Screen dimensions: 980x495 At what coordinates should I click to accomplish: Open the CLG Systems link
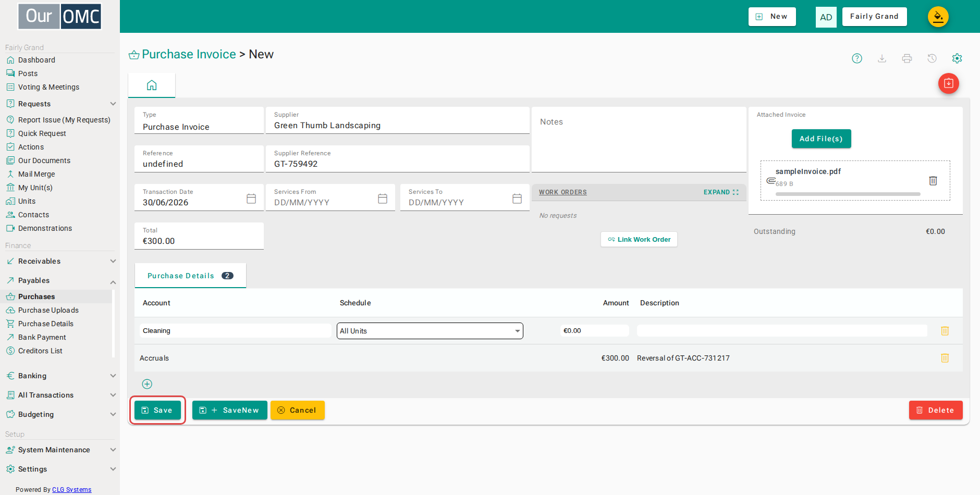click(71, 490)
